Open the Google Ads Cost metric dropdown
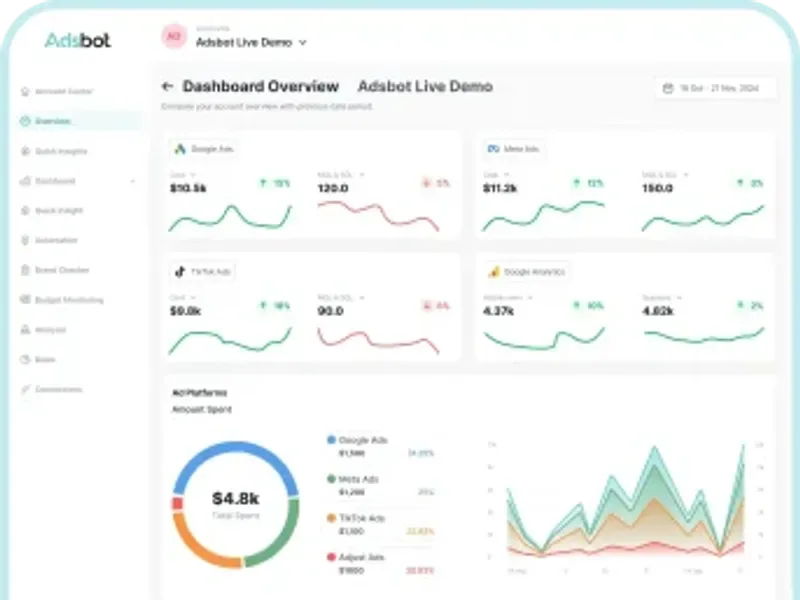Viewport: 800px width, 600px height. coord(193,175)
